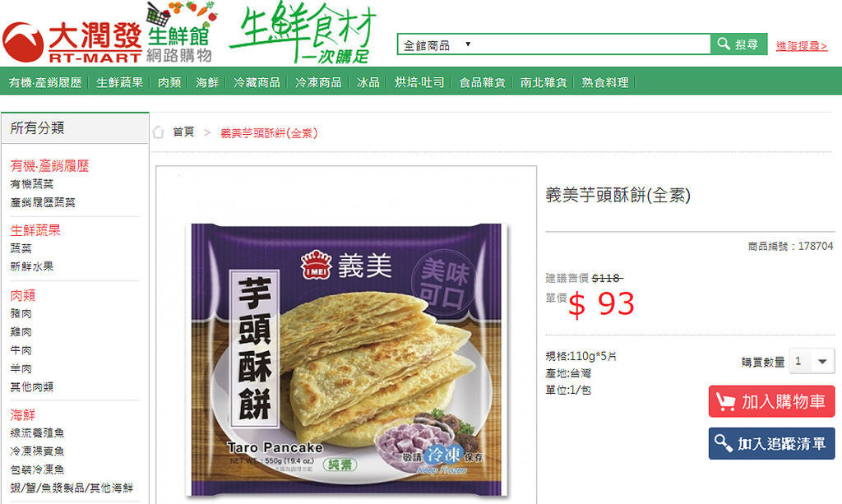842x504 pixels.
Task: Open the 全館商品 category dropdown
Action: [x=437, y=45]
